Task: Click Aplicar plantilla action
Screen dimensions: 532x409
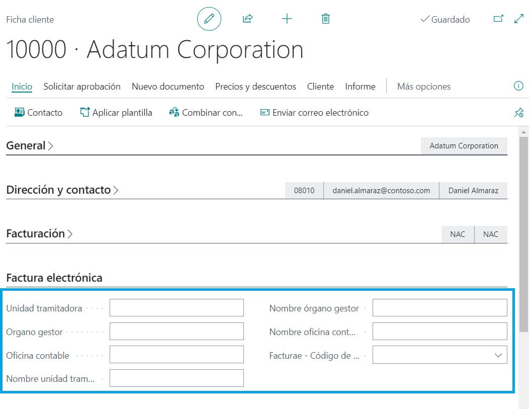Action: 116,113
